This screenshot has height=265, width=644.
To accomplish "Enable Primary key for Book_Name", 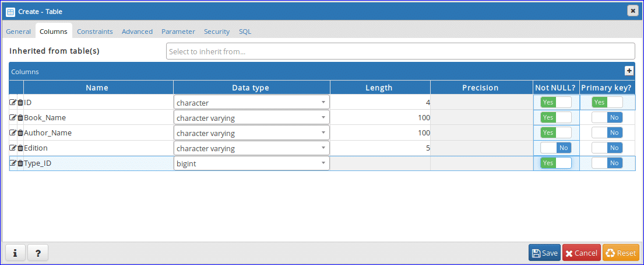I will (607, 118).
